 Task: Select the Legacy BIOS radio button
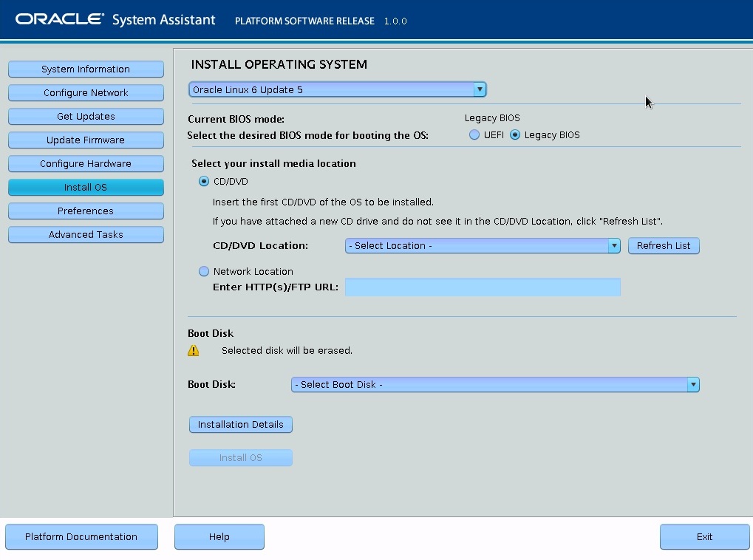point(515,135)
